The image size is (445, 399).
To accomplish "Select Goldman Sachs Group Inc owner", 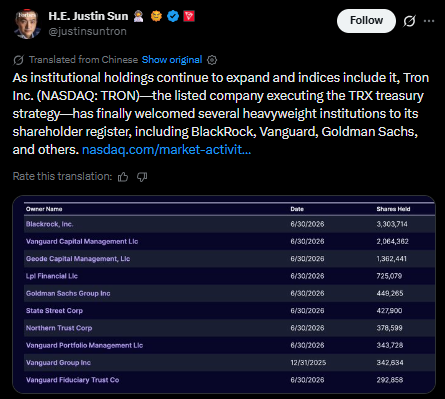I will click(68, 293).
